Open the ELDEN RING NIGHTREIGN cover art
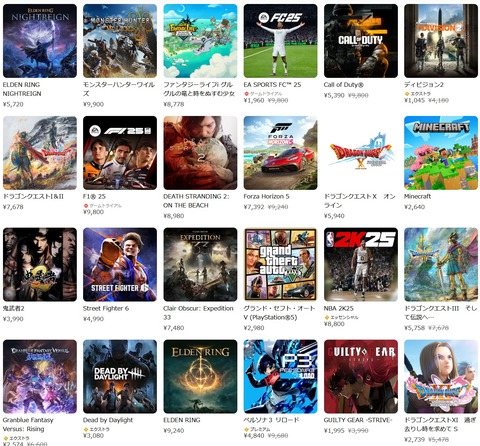Viewport: 480px width, 446px height. (x=40, y=41)
